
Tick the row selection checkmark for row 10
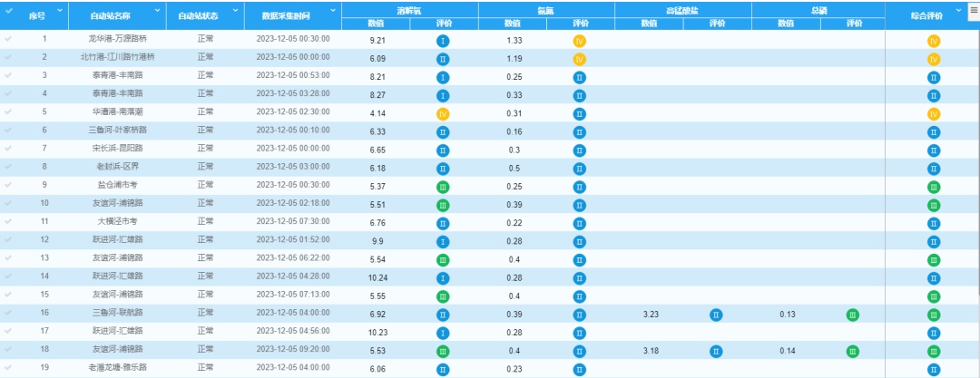[x=8, y=204]
